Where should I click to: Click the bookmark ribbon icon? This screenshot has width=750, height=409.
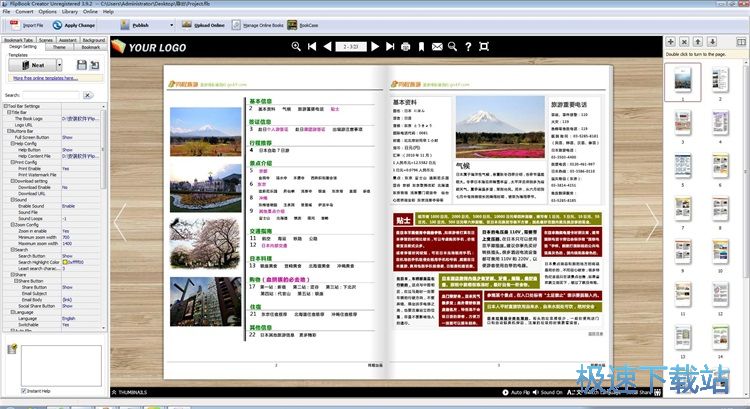coord(421,46)
